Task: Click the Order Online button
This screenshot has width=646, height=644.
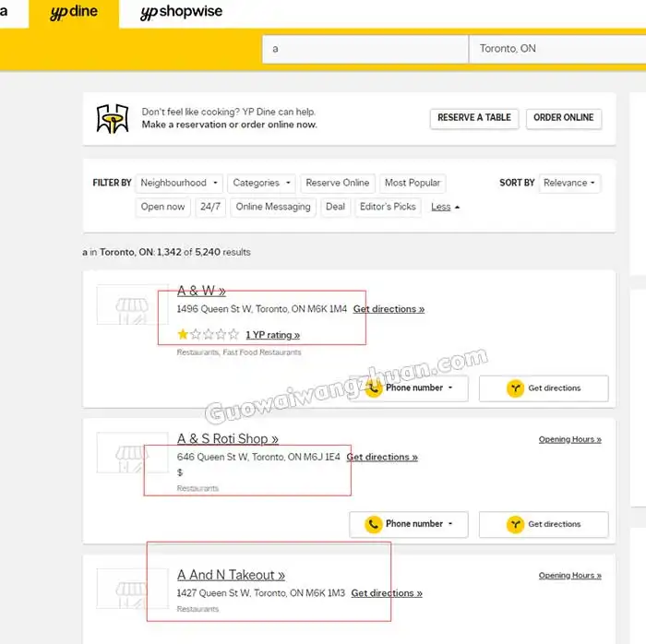Action: [x=563, y=118]
